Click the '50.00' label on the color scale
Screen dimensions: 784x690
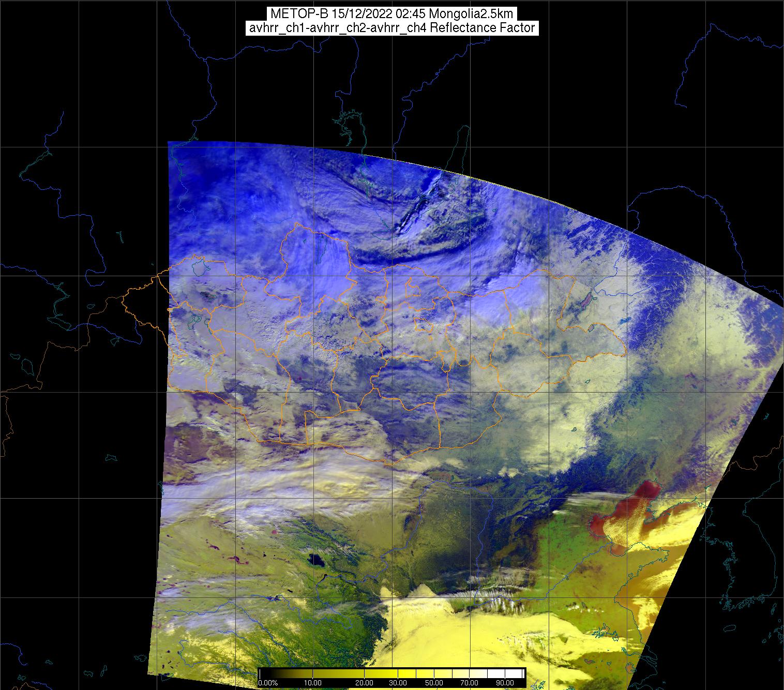(x=434, y=683)
